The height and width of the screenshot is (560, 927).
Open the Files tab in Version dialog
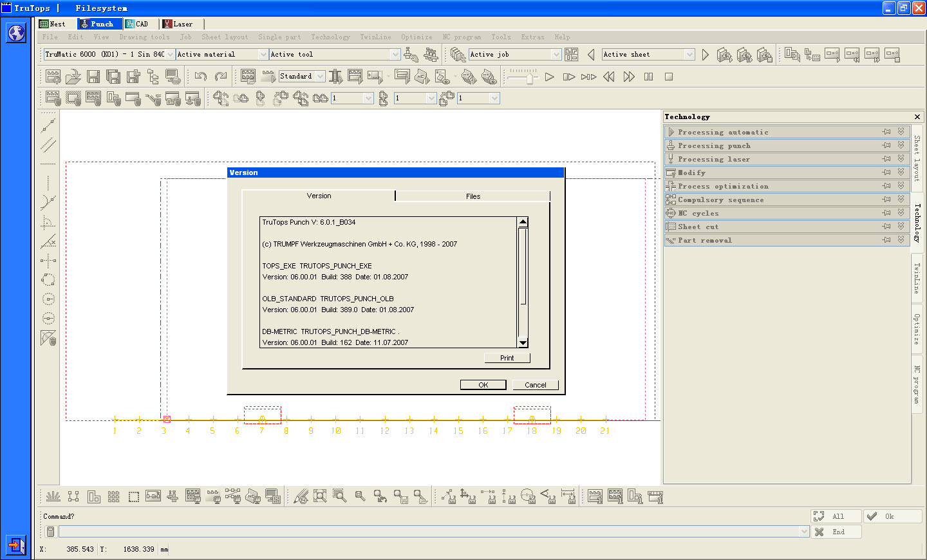point(473,196)
